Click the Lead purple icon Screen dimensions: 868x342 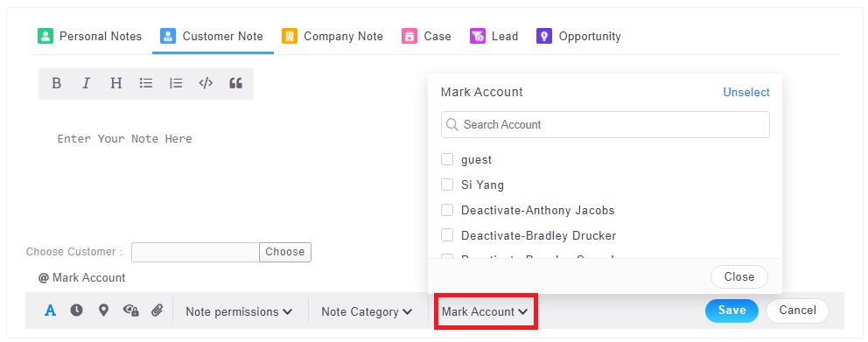(x=478, y=37)
